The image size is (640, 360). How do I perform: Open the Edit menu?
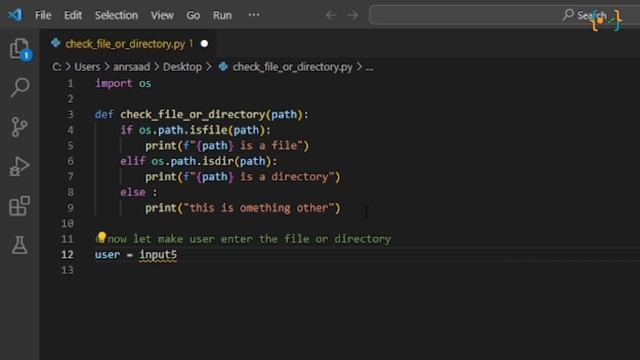click(73, 16)
